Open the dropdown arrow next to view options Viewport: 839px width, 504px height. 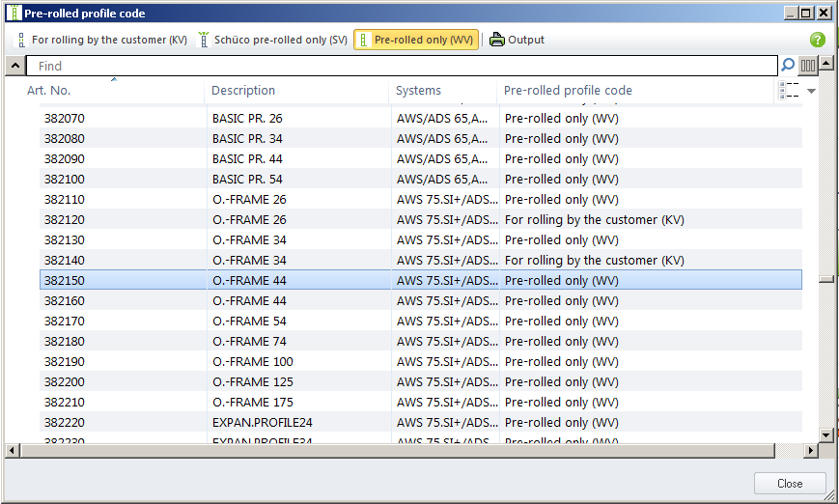(812, 91)
